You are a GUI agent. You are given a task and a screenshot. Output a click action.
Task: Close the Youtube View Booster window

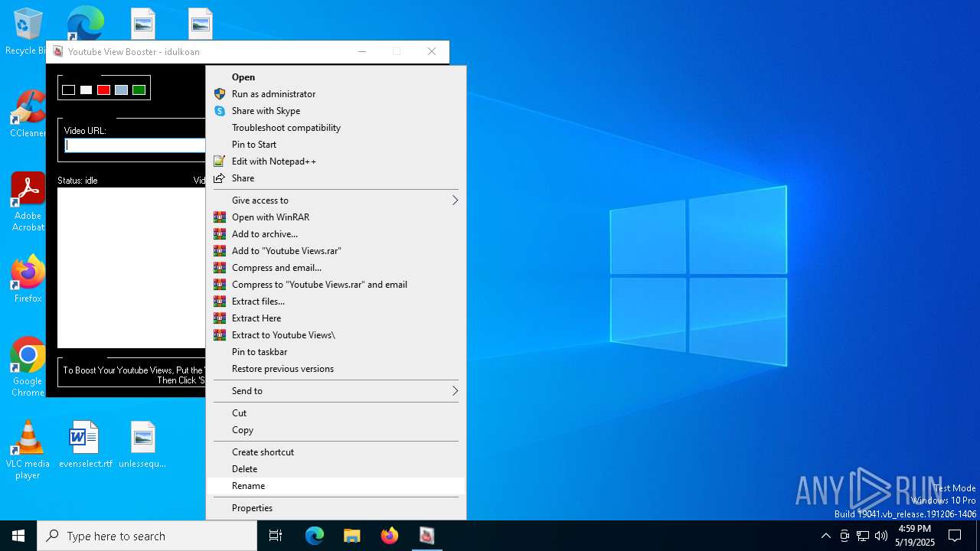point(432,51)
